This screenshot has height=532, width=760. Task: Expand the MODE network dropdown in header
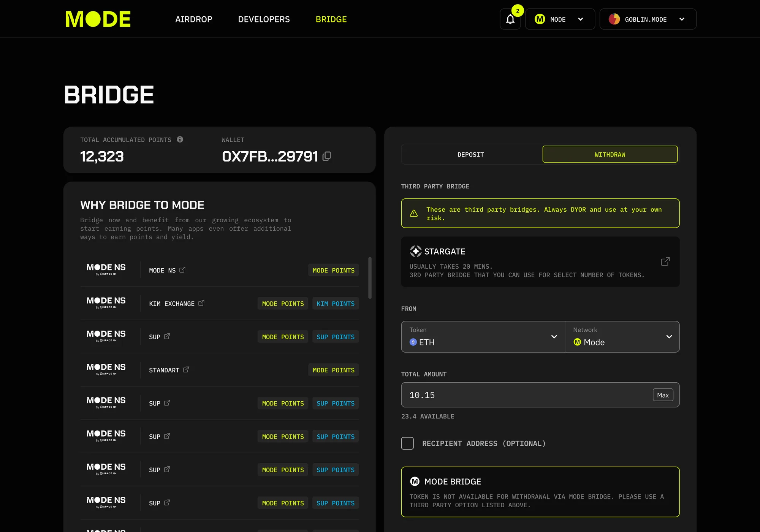click(x=560, y=19)
